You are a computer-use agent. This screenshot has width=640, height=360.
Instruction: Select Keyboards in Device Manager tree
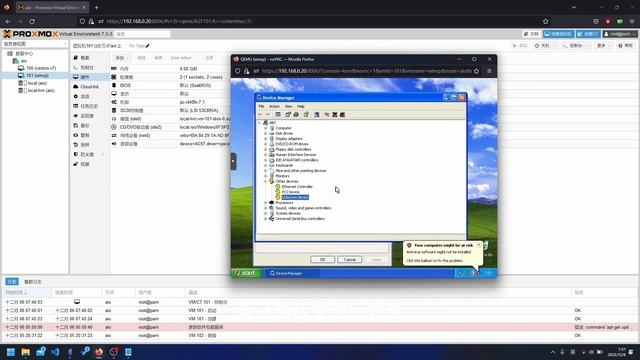(x=284, y=165)
